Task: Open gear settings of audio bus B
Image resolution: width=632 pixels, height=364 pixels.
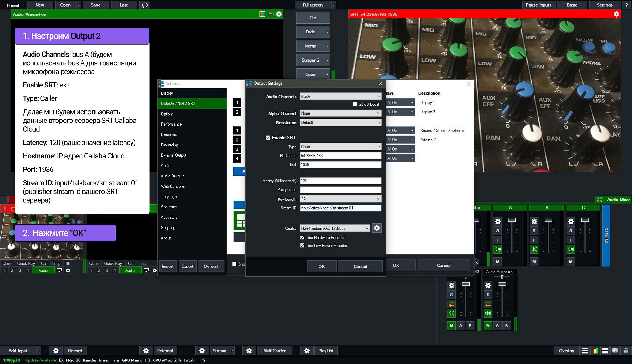Action: 534,221
